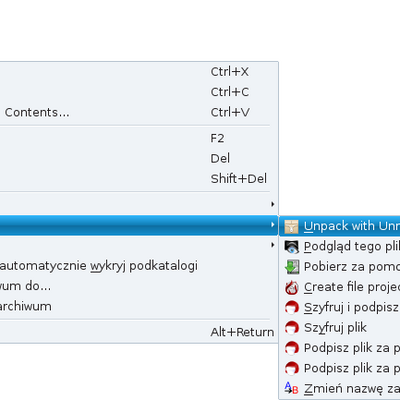Click the green download arrow icon
Image resolution: width=400 pixels, height=400 pixels.
(x=291, y=267)
